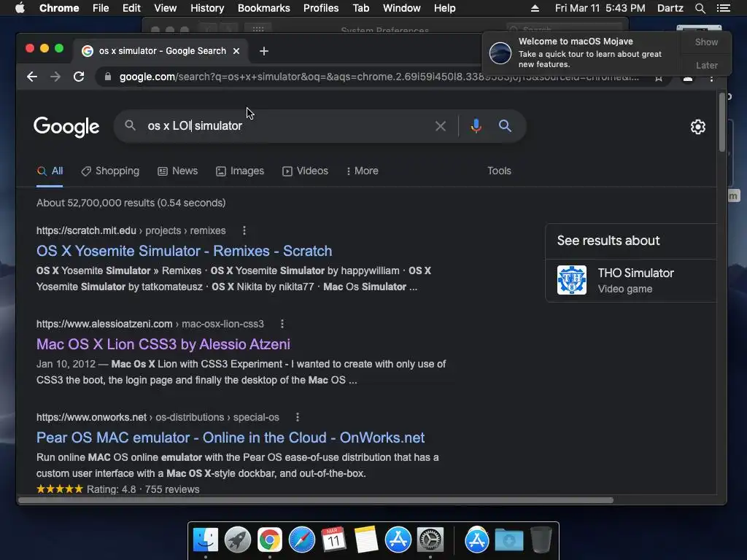The height and width of the screenshot is (560, 747).
Task: Open the Mac App Store from the dock
Action: (x=398, y=540)
